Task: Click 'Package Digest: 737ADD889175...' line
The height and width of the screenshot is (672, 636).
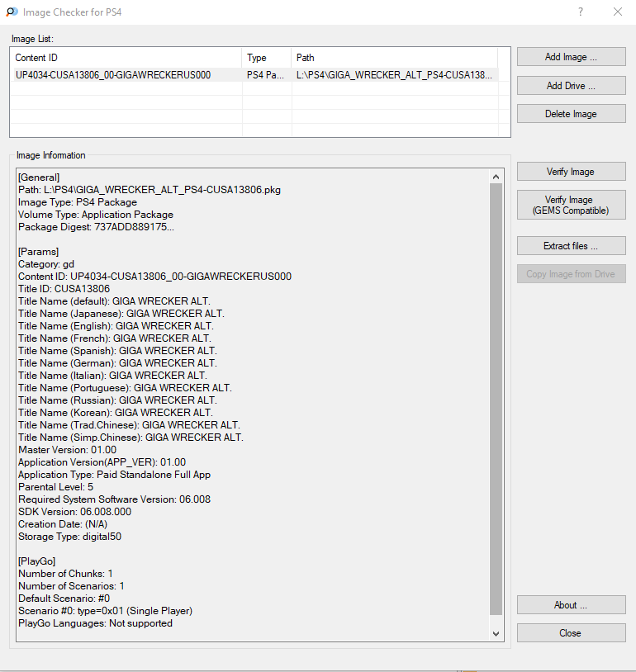Action: click(96, 227)
